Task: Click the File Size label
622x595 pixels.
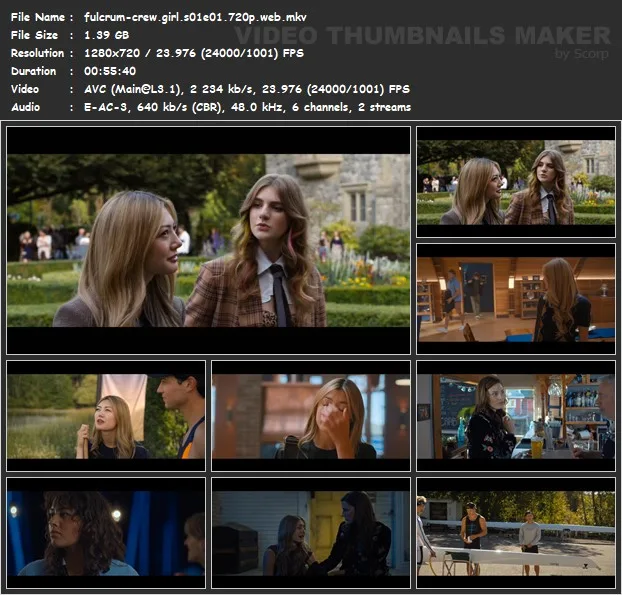Action: pyautogui.click(x=34, y=35)
